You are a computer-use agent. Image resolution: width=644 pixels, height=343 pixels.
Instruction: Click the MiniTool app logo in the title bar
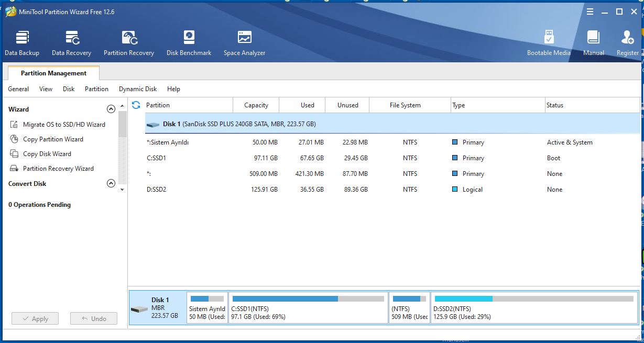(x=10, y=12)
